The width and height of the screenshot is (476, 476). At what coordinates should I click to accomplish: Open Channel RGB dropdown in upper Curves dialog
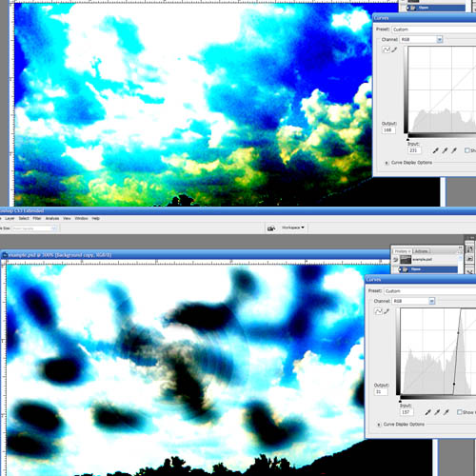pos(422,39)
